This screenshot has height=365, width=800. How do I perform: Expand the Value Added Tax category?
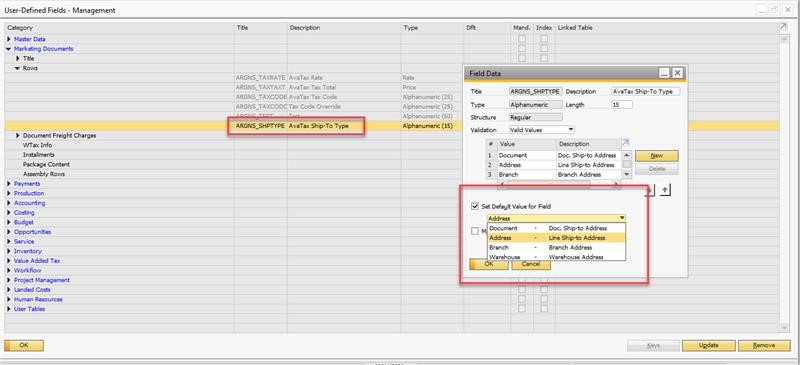click(x=9, y=261)
